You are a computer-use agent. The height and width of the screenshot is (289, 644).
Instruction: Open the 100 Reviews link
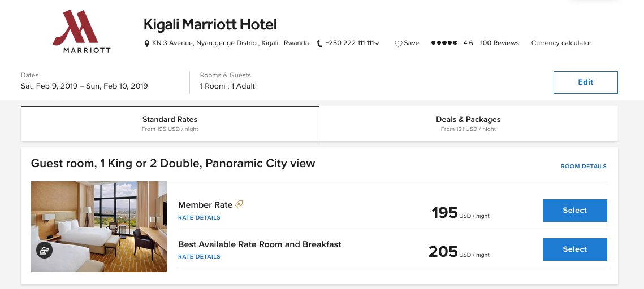[x=499, y=43]
